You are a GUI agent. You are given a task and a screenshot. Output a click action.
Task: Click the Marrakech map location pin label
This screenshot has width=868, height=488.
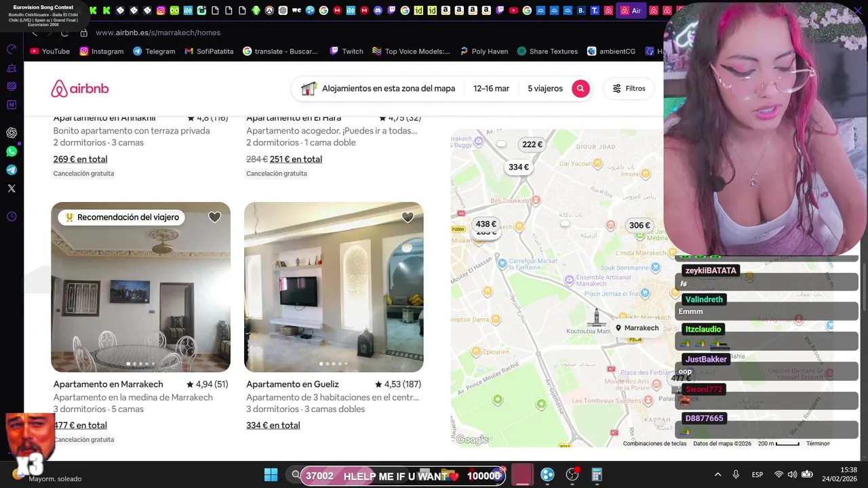coord(637,328)
